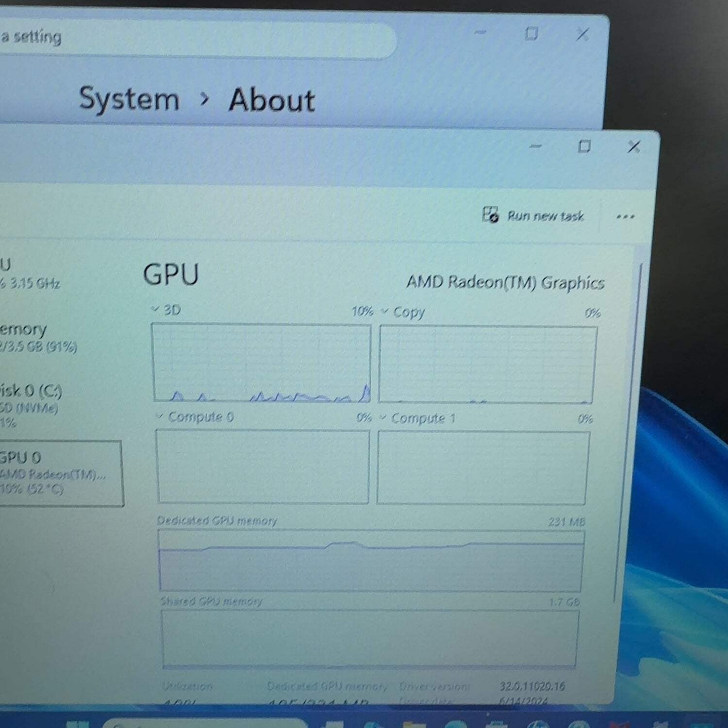This screenshot has height=728, width=728.
Task: Click the 231 MB dedicated memory value
Action: (x=566, y=522)
